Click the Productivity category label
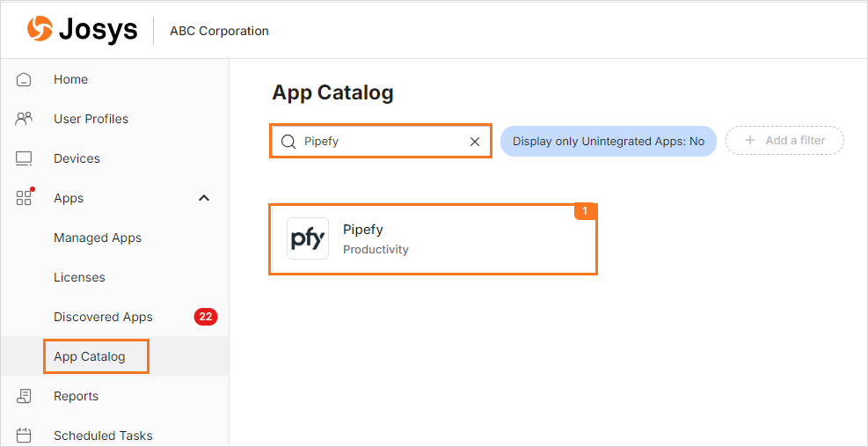This screenshot has height=447, width=868. [x=376, y=249]
